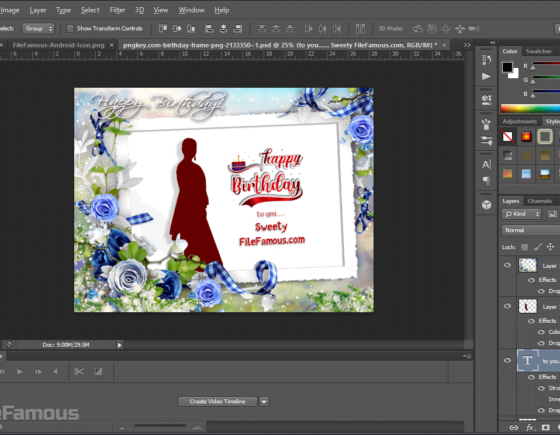
Task: Toggle Show Transform Controls checkbox
Action: pos(70,29)
